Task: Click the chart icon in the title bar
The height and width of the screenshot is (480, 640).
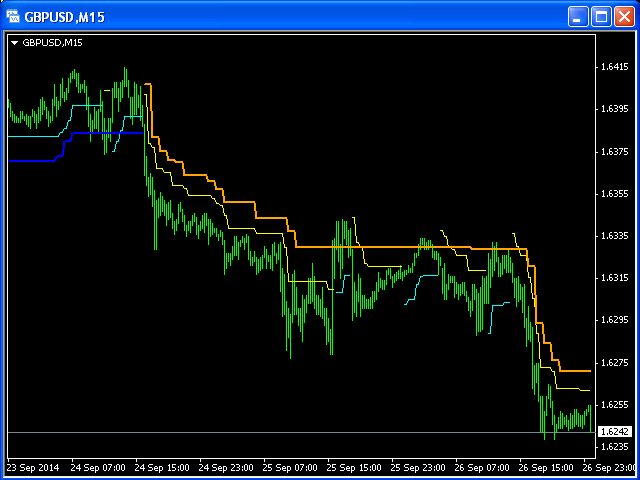Action: point(13,17)
